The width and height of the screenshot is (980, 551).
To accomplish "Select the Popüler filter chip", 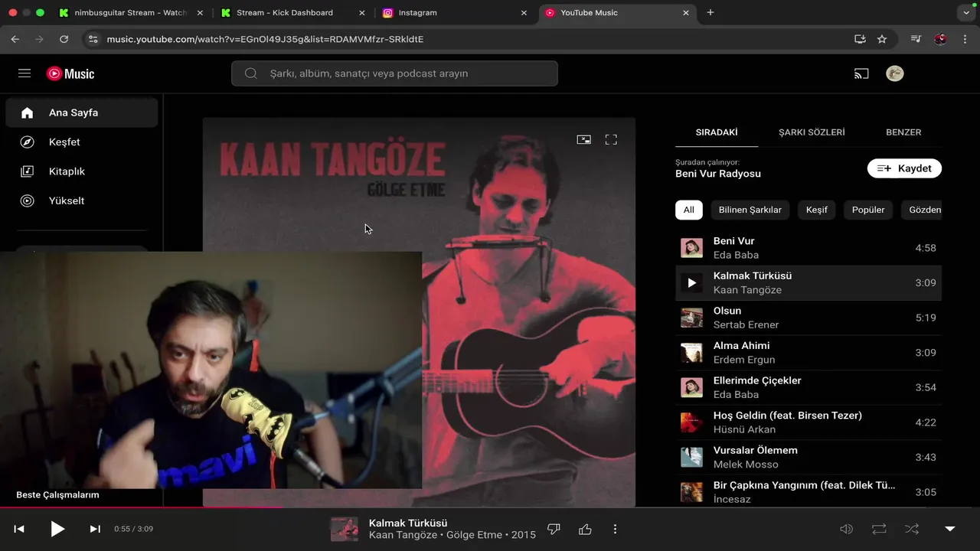I will 868,210.
